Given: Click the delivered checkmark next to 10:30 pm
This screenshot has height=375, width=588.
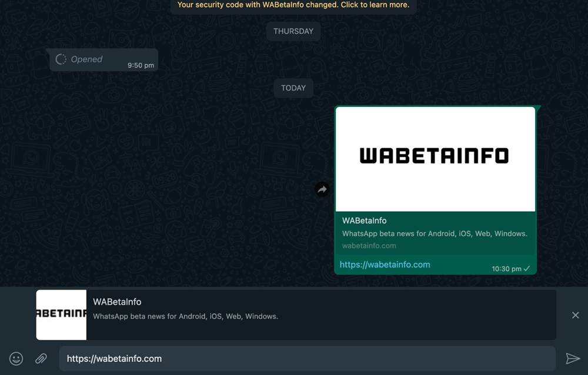Looking at the screenshot, I should pos(527,268).
